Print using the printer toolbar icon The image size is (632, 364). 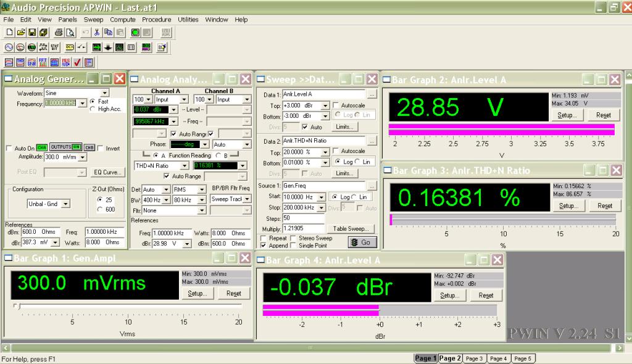point(59,32)
